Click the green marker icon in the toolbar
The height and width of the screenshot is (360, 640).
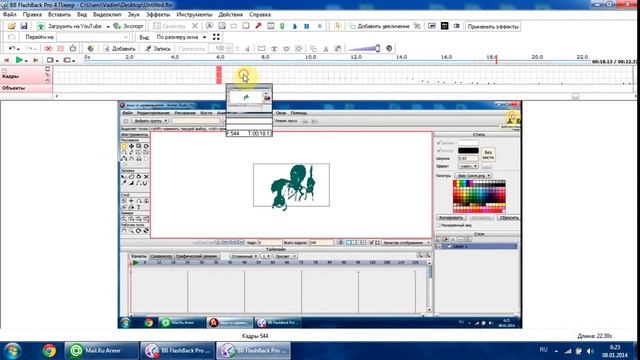click(282, 26)
